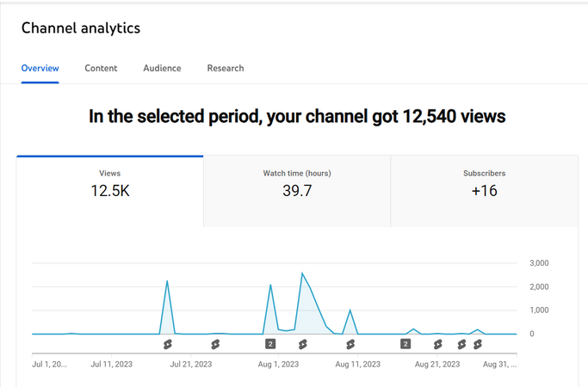Select the second-to-last Shorts marker on the timeline
The height and width of the screenshot is (387, 588).
[x=461, y=344]
